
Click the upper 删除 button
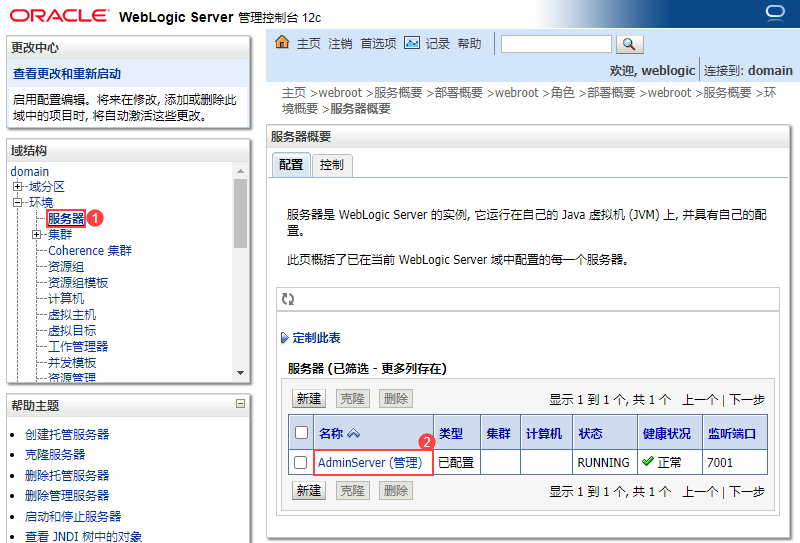396,399
